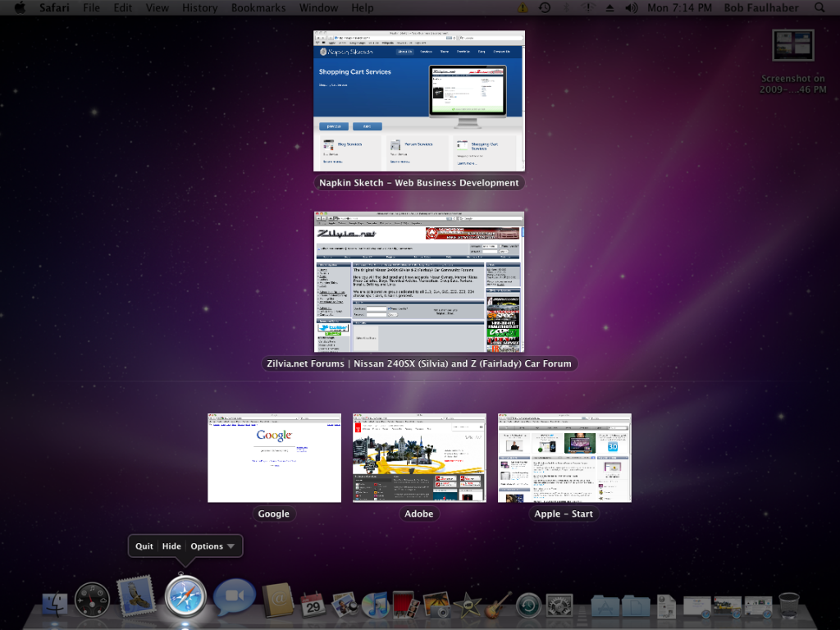The height and width of the screenshot is (630, 840).
Task: Click the Bluetooth status icon in menu bar
Action: coord(566,7)
